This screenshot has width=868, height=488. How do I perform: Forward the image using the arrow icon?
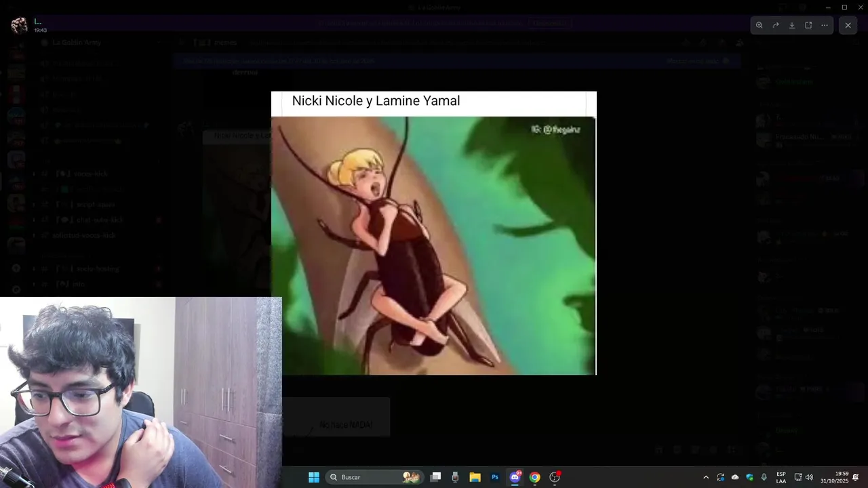coord(776,25)
